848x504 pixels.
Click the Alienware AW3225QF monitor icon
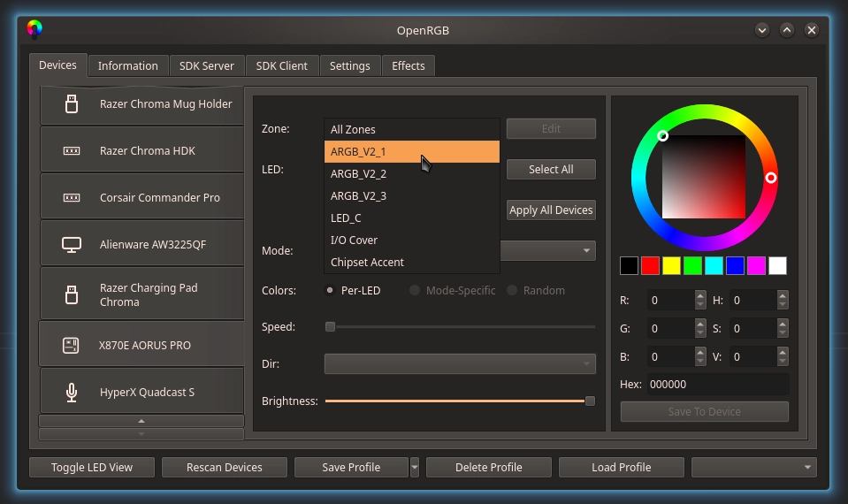(72, 245)
